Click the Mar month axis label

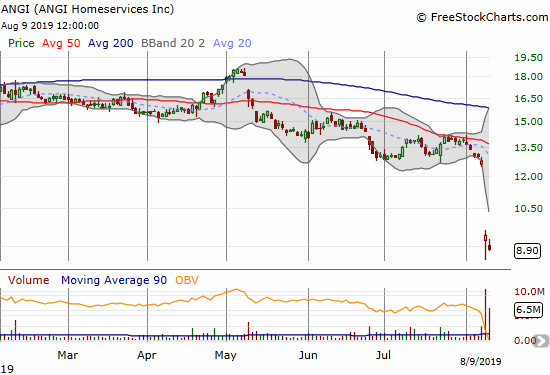click(x=68, y=355)
